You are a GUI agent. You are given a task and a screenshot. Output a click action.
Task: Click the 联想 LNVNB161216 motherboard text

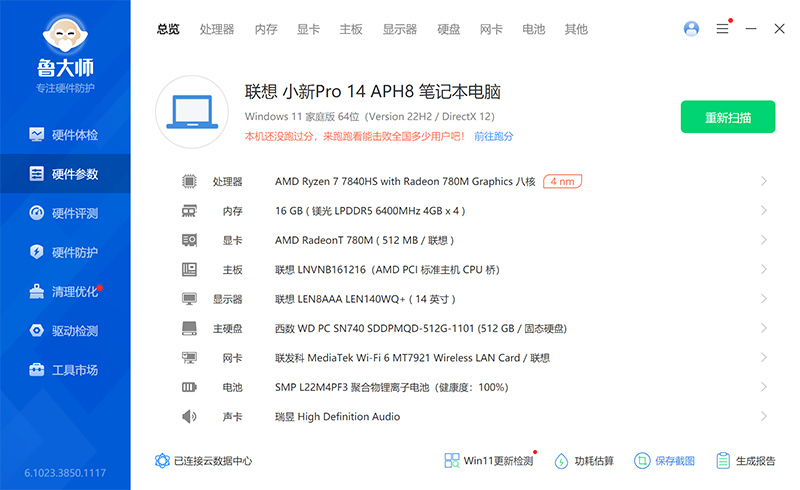pos(387,270)
